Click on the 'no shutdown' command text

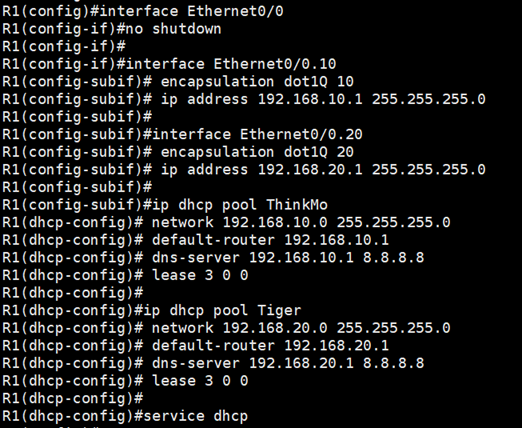(x=173, y=29)
